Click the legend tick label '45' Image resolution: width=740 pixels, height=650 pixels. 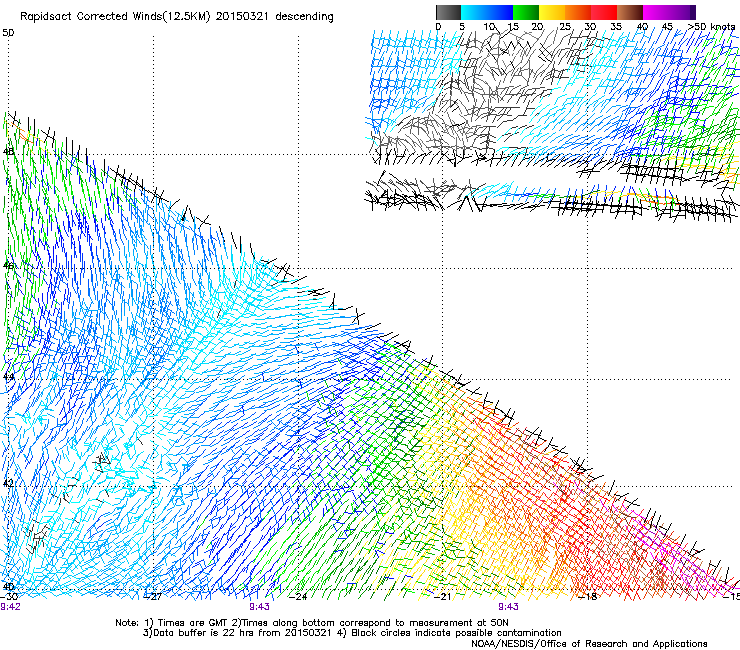click(667, 27)
